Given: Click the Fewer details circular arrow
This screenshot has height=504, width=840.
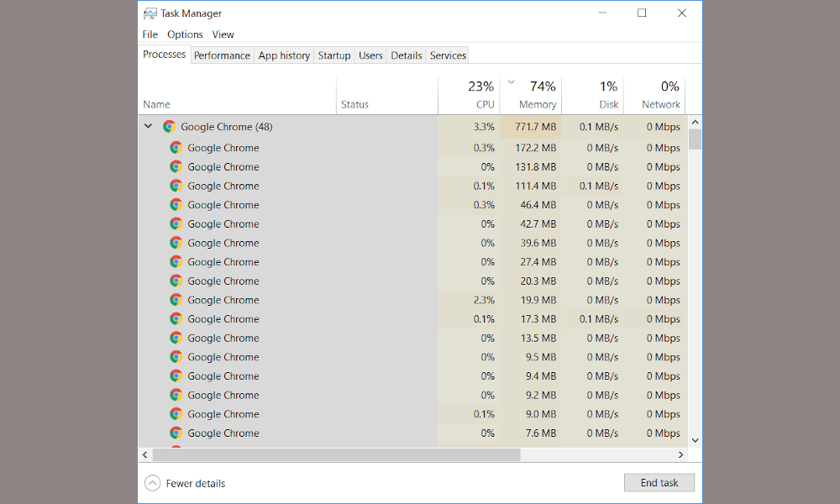Looking at the screenshot, I should tap(152, 483).
